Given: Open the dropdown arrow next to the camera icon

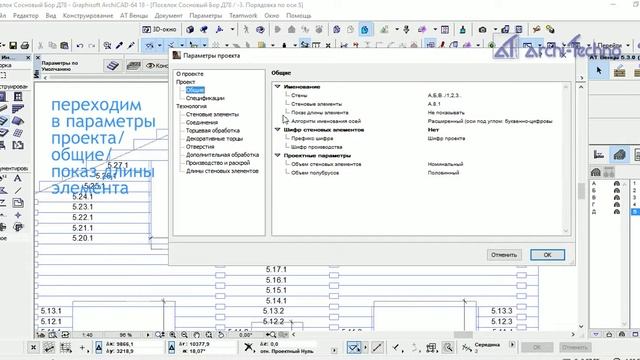Looking at the screenshot, I should [495, 29].
